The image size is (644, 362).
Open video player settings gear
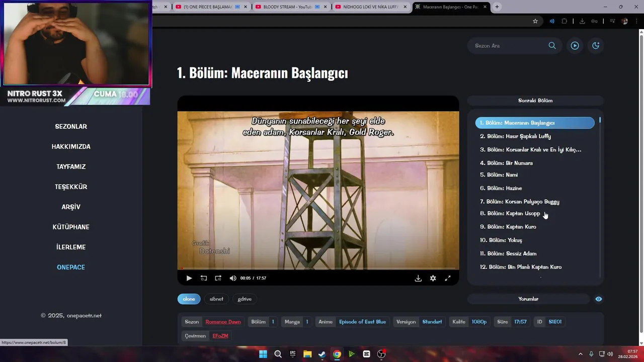(433, 278)
